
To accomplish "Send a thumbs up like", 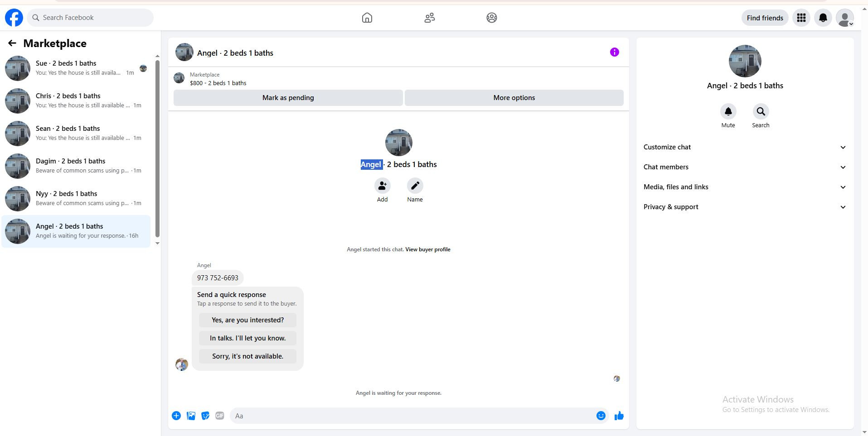I will [619, 416].
